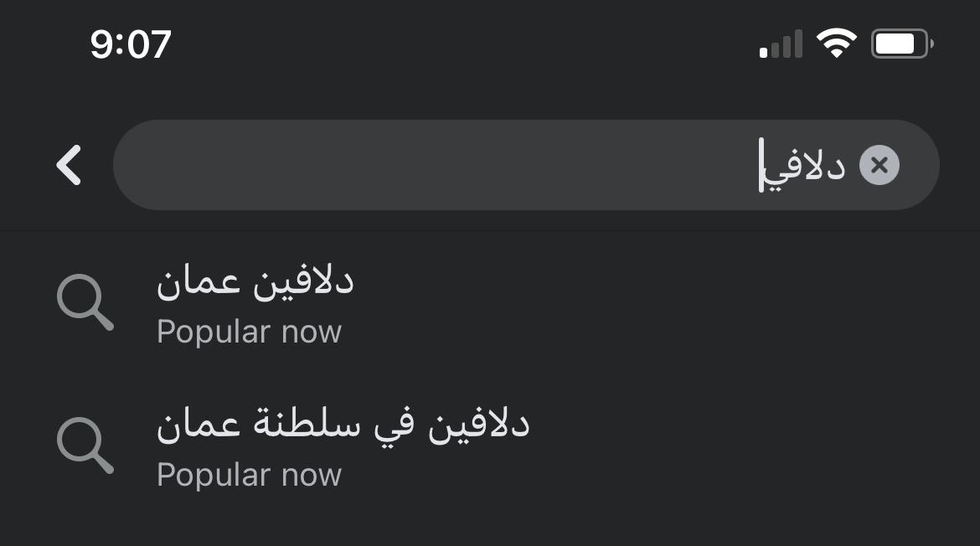This screenshot has width=980, height=546.
Task: Clear the search text with X button
Action: coord(879,165)
